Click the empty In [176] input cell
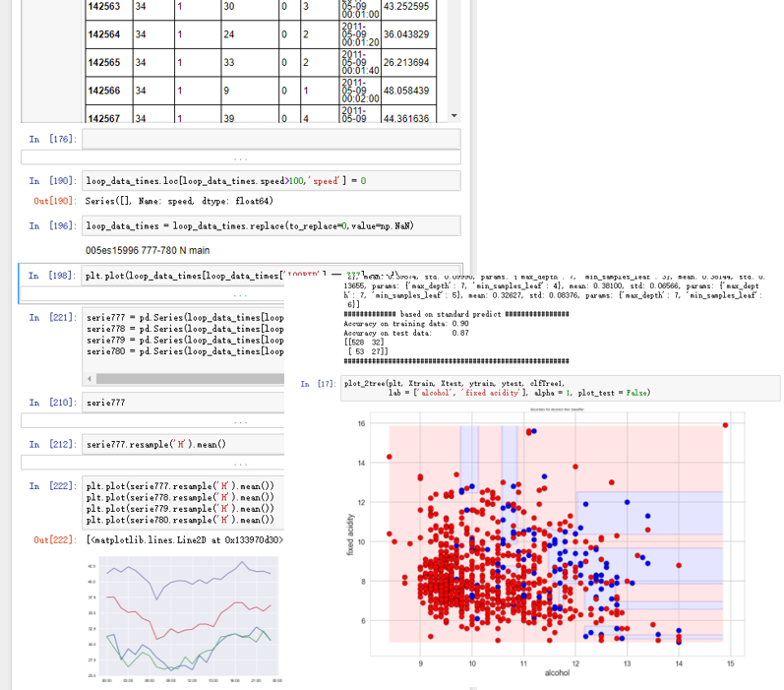The height and width of the screenshot is (690, 784). pos(271,139)
